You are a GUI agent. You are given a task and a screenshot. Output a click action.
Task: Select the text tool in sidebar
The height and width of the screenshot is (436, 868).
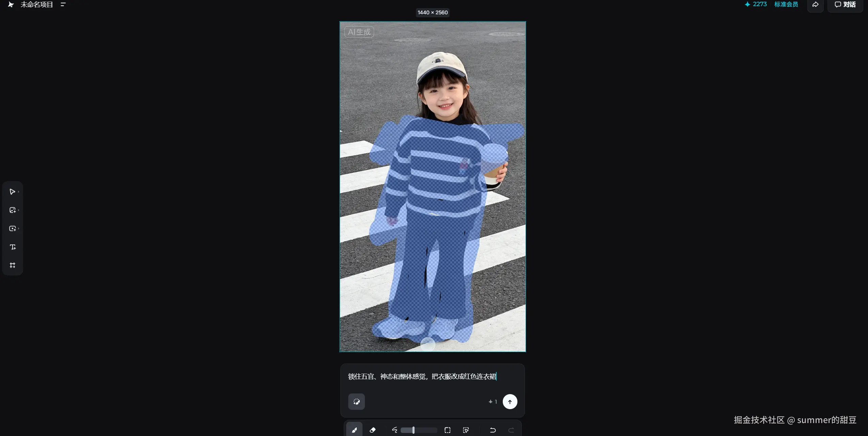point(13,247)
